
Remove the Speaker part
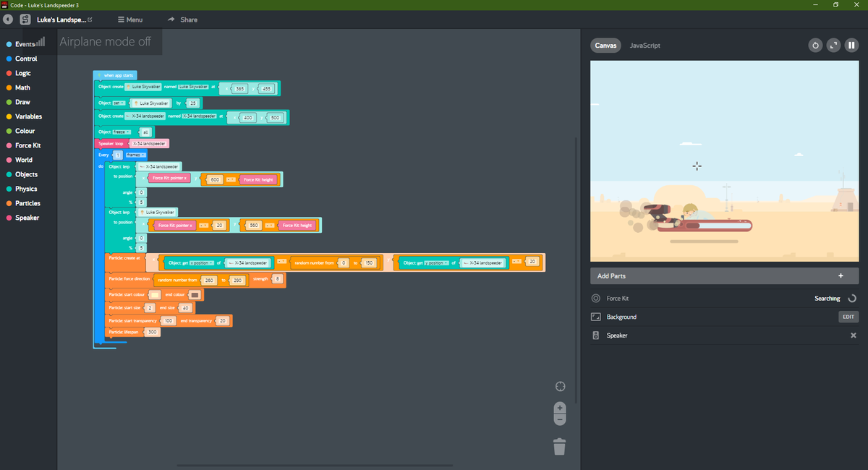tap(853, 336)
